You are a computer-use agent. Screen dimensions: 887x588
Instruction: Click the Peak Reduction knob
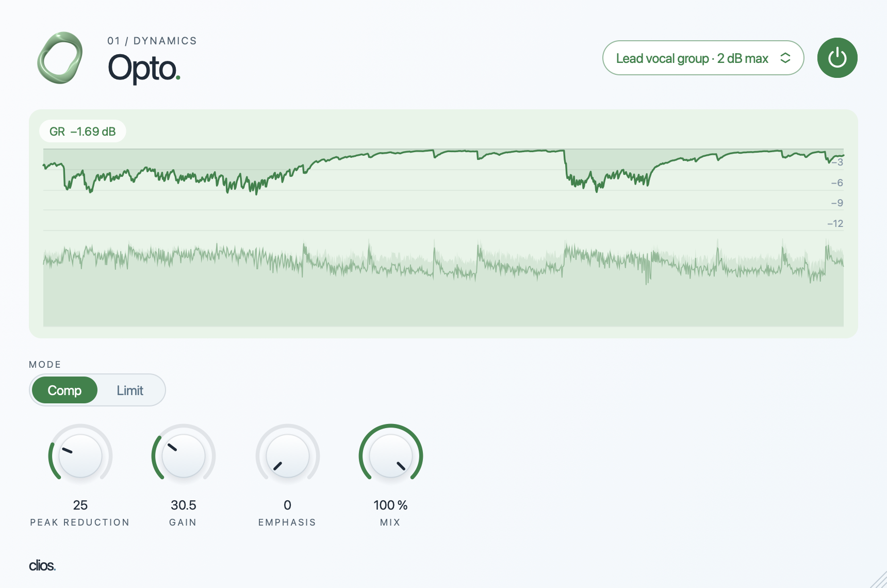click(x=80, y=456)
